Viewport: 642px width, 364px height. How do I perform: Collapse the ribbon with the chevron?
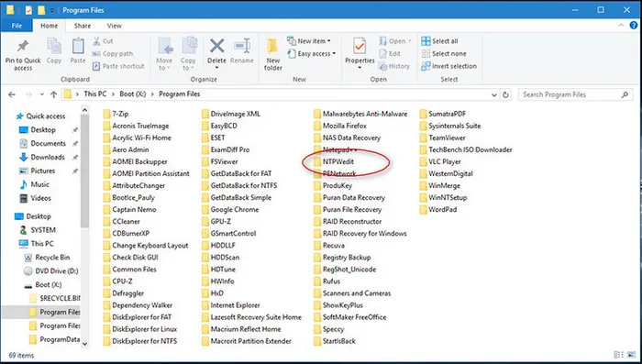(621, 26)
